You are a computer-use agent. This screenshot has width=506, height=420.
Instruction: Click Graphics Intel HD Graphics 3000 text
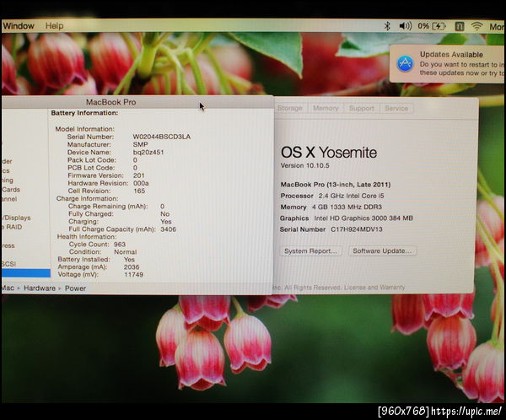click(347, 218)
